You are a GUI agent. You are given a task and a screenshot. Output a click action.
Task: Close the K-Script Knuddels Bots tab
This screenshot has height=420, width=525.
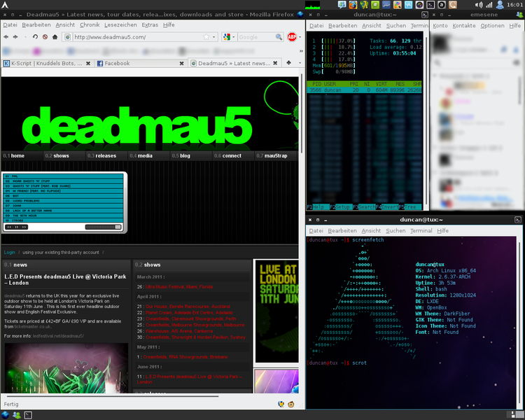tap(88, 63)
